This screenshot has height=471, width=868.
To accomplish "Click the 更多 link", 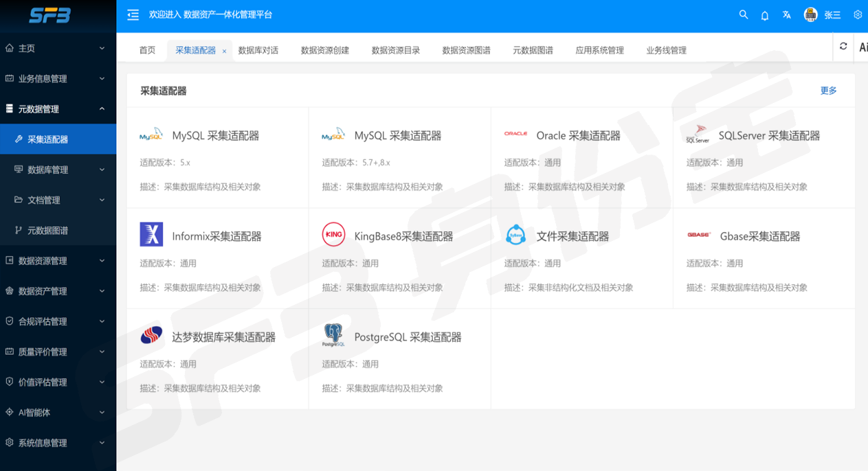I will click(828, 91).
